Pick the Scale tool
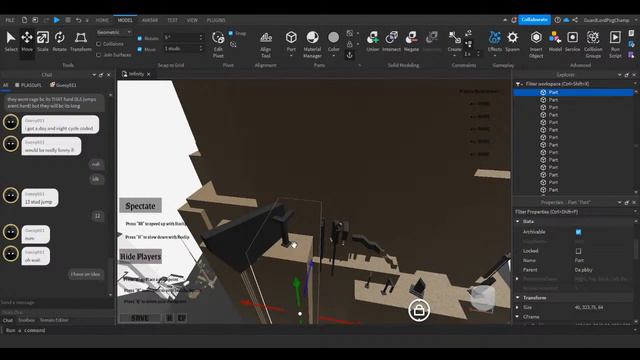 pyautogui.click(x=43, y=41)
